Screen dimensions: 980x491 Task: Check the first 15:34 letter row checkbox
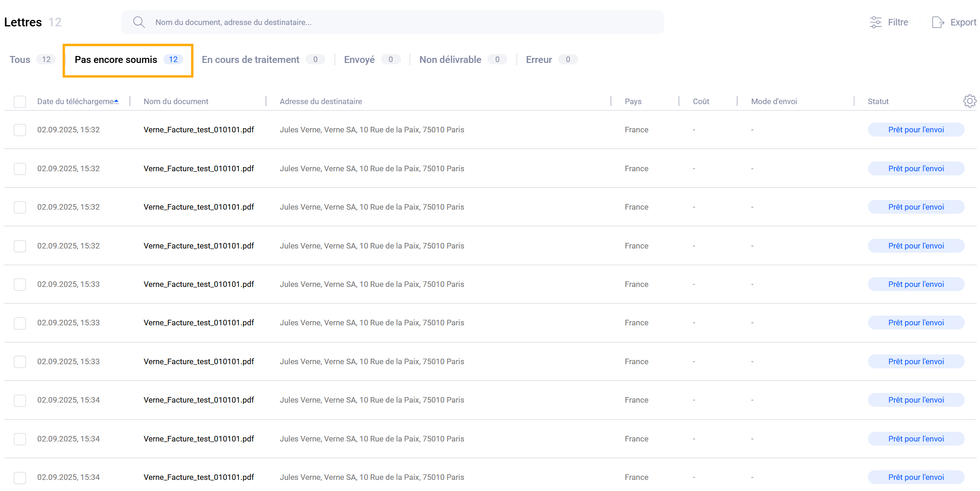click(20, 400)
